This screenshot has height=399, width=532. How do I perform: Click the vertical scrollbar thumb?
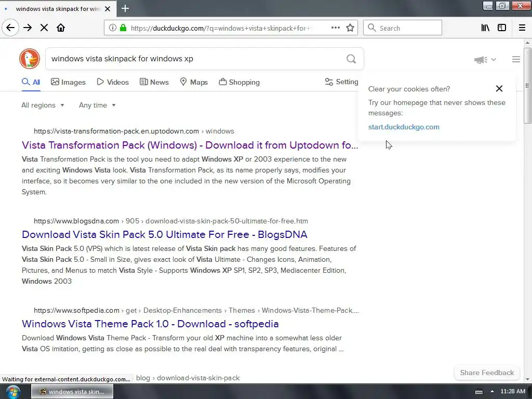pos(527,86)
